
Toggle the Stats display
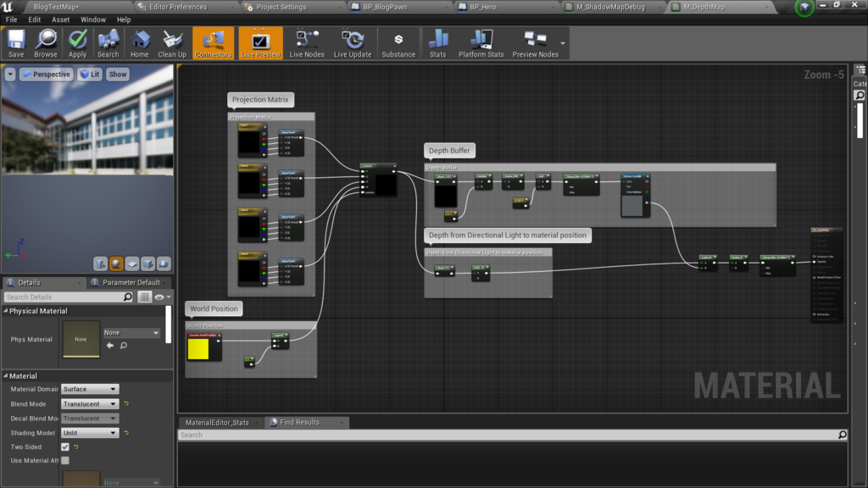point(438,43)
